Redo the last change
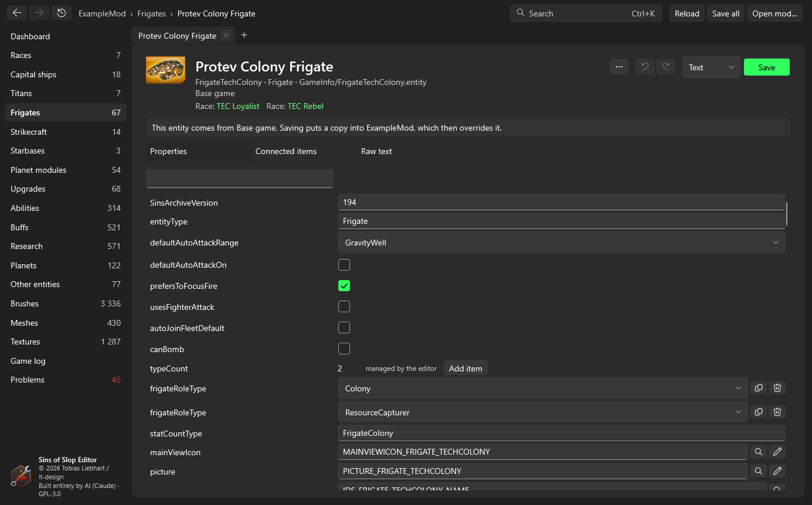Screen dimensions: 812x505 666,67
